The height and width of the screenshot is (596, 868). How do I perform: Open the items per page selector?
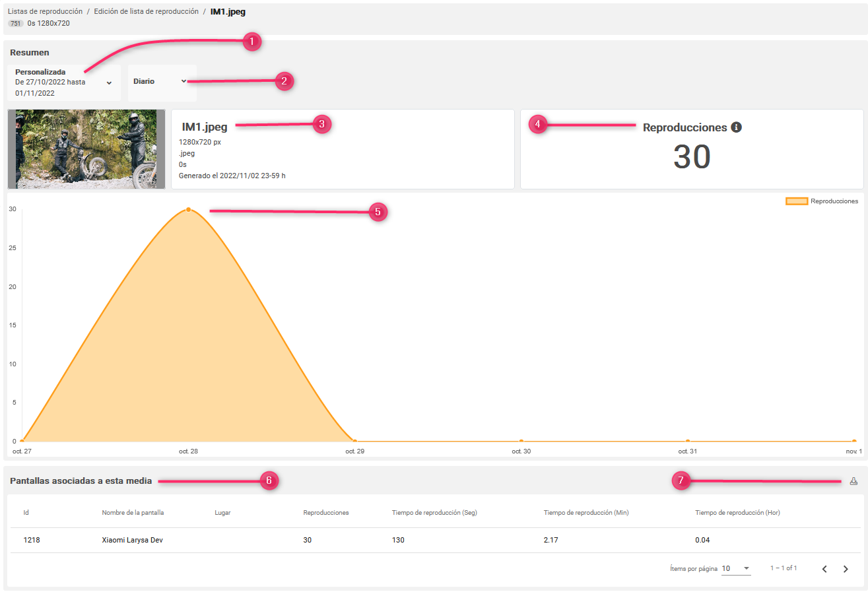tap(736, 568)
